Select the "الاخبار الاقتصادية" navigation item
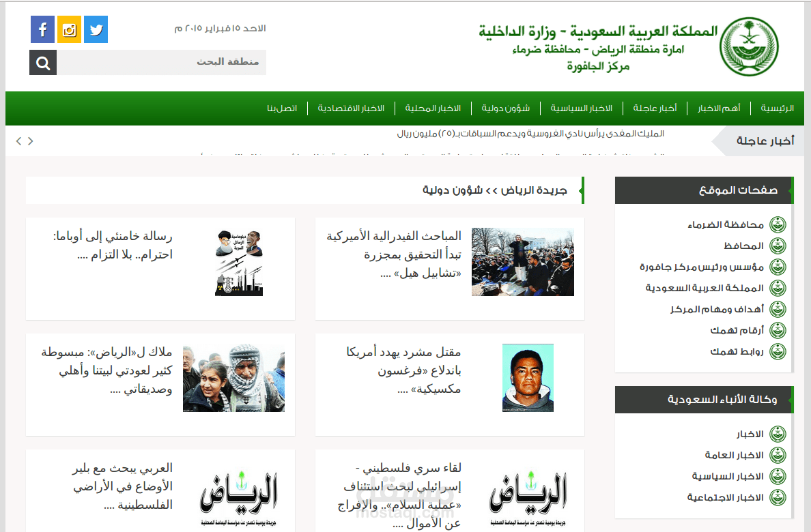 click(352, 108)
